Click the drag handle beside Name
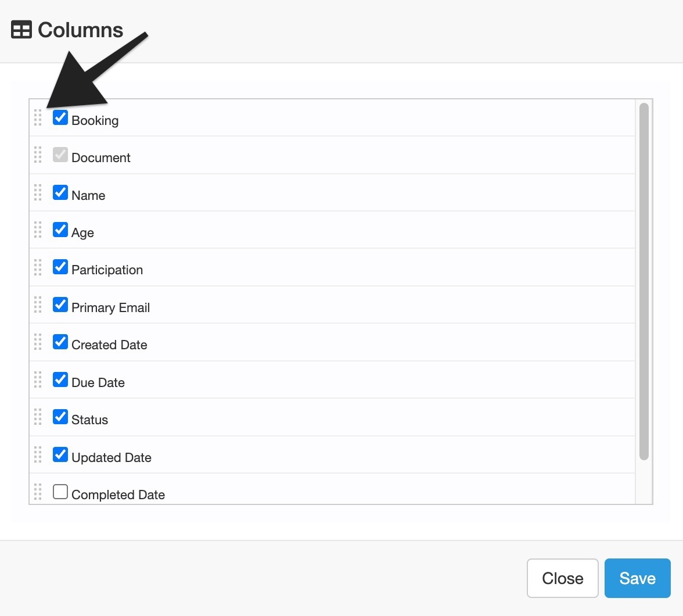This screenshot has height=616, width=683. coord(38,192)
